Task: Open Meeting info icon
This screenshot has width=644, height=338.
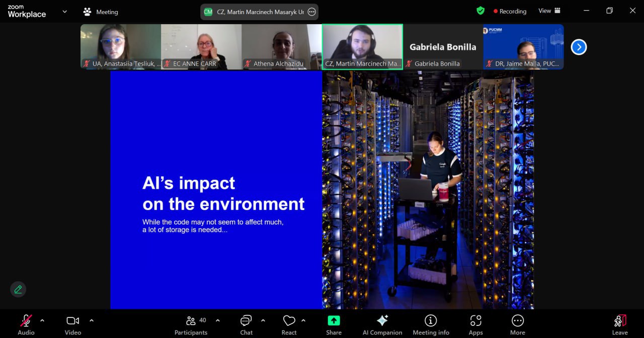Action: coord(431,321)
